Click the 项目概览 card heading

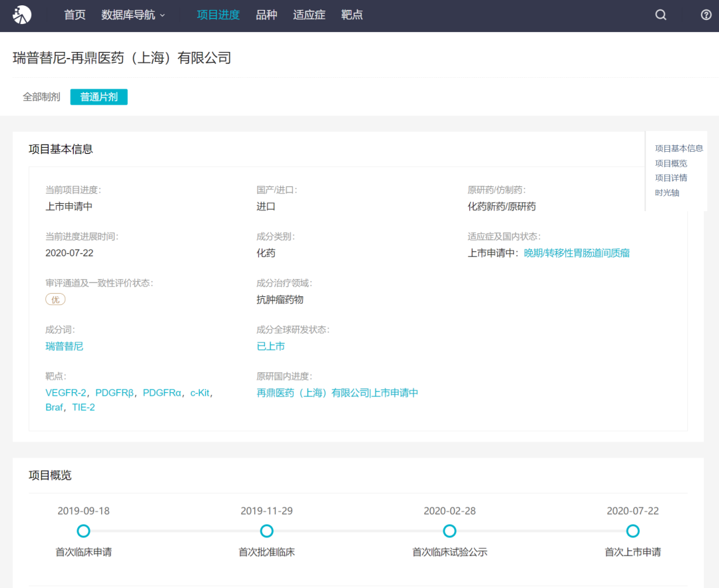coord(50,475)
